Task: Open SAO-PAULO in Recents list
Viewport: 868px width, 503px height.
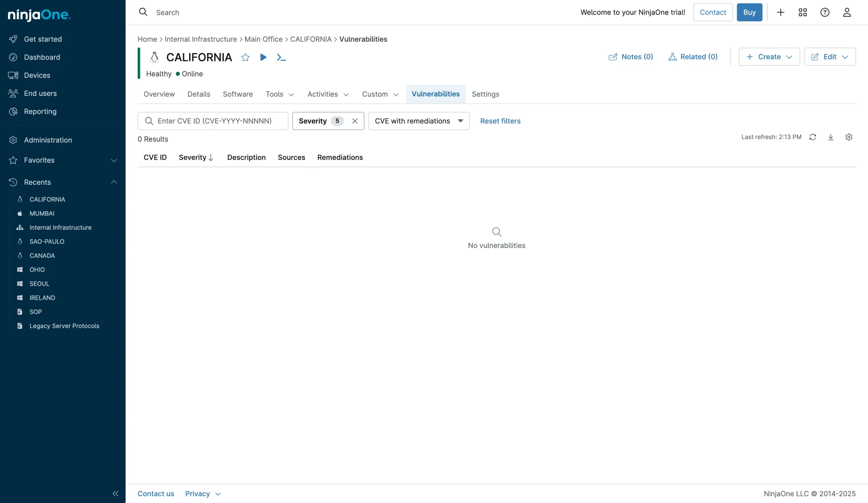Action: tap(47, 242)
